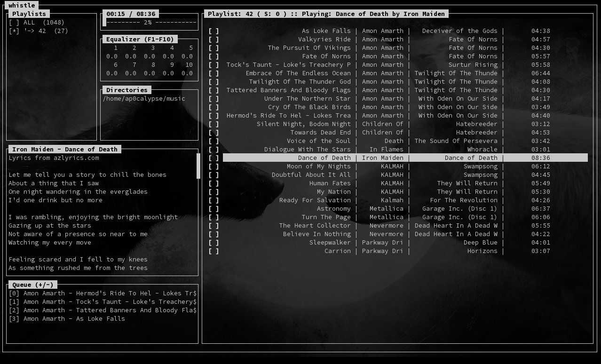Select the checkbox for Moon of My Nights
601x364 pixels.
click(214, 166)
